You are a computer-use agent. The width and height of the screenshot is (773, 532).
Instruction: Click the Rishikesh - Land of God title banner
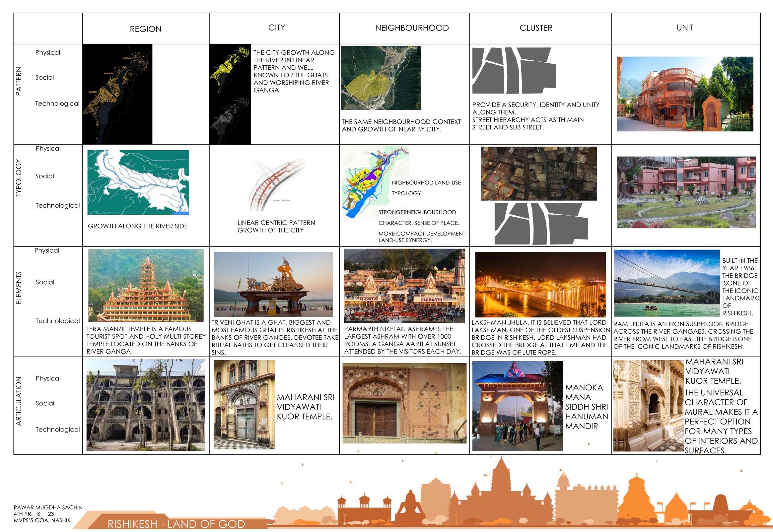[x=176, y=524]
